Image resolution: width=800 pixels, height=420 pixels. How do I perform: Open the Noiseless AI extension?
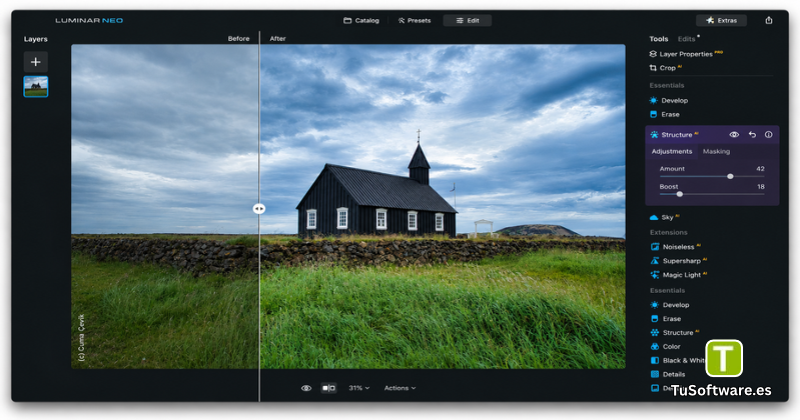[676, 246]
